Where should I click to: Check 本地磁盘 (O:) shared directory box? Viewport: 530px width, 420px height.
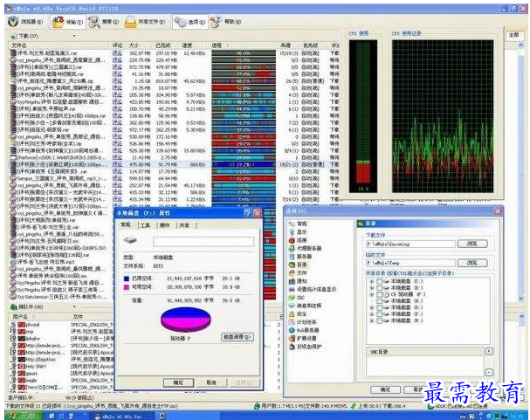380,307
